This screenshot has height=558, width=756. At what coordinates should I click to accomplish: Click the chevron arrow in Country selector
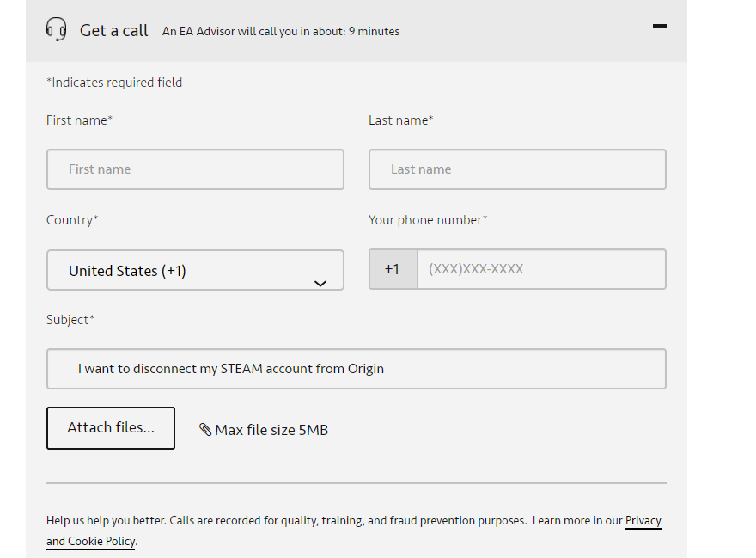coord(320,283)
